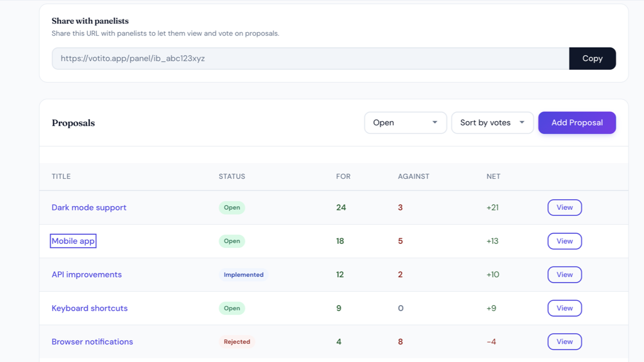Open the Keyboard shortcuts proposal link
Image resolution: width=644 pixels, height=362 pixels.
tap(90, 308)
